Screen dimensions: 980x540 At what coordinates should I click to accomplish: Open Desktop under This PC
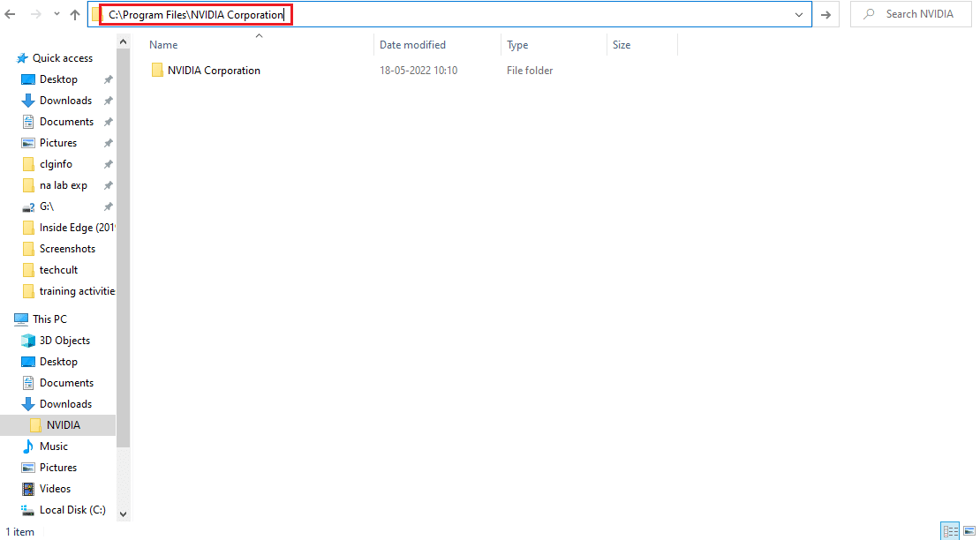pyautogui.click(x=59, y=362)
